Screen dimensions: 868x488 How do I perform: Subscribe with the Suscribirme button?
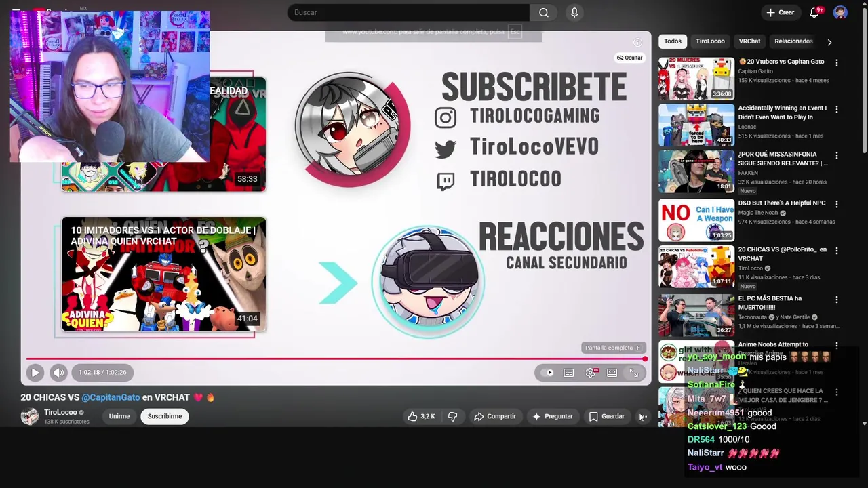(x=165, y=416)
